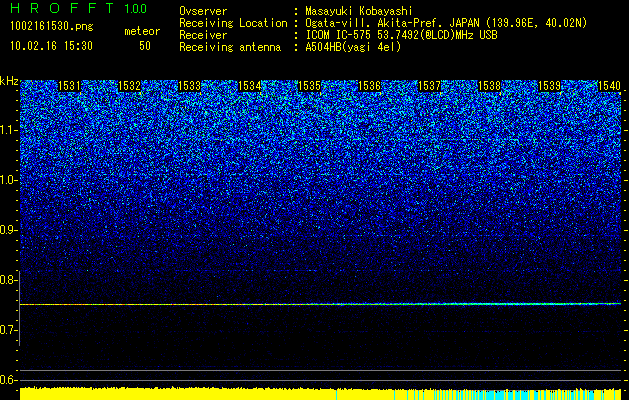The width and height of the screenshot is (629, 400).
Task: Click the 0.9 frequency axis label
Action: [9, 230]
